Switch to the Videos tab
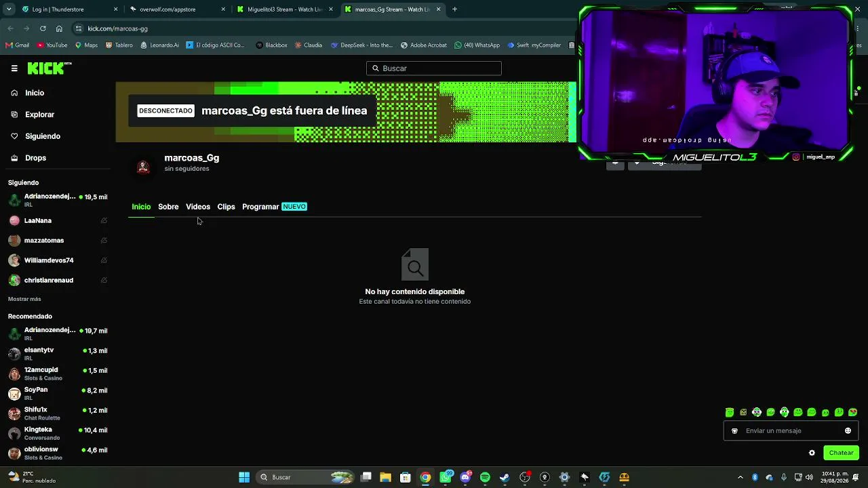This screenshot has width=868, height=488. point(198,207)
